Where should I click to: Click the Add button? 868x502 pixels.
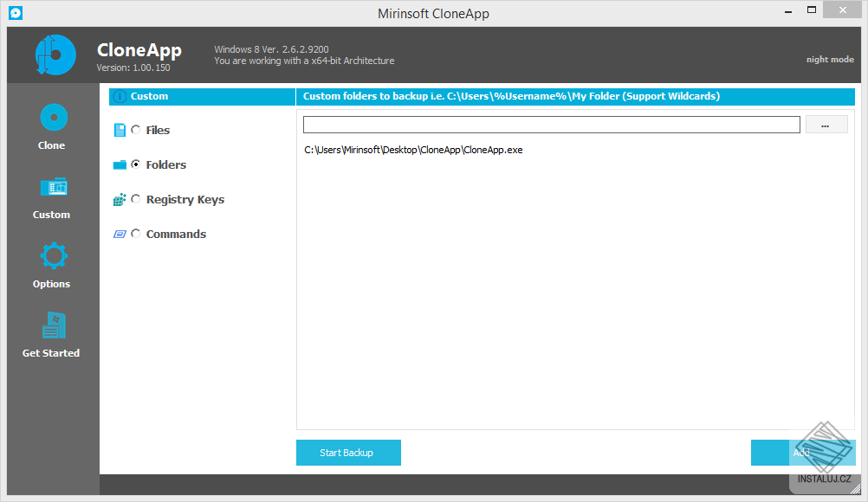[x=803, y=453]
